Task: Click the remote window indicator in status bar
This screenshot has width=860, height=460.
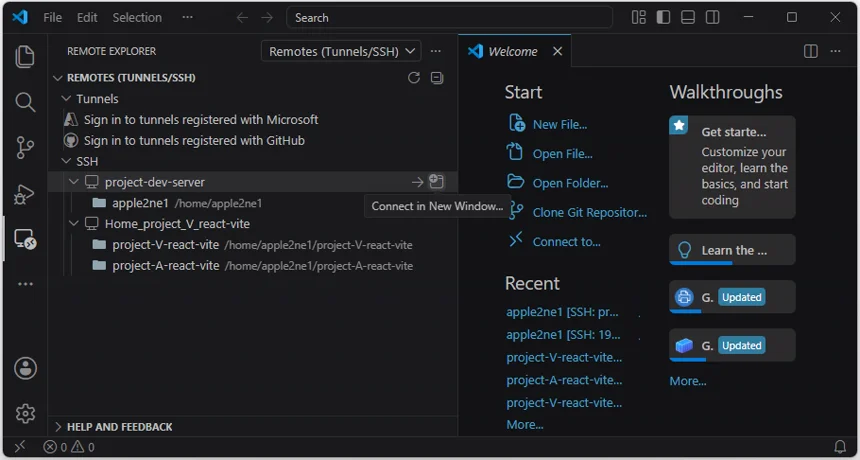Action: coord(19,447)
